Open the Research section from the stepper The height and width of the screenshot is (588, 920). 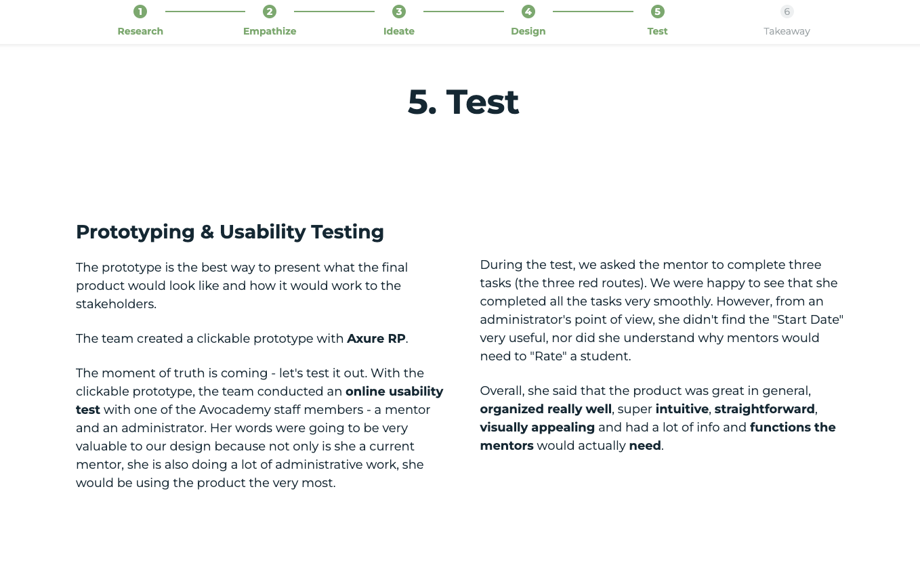[140, 31]
